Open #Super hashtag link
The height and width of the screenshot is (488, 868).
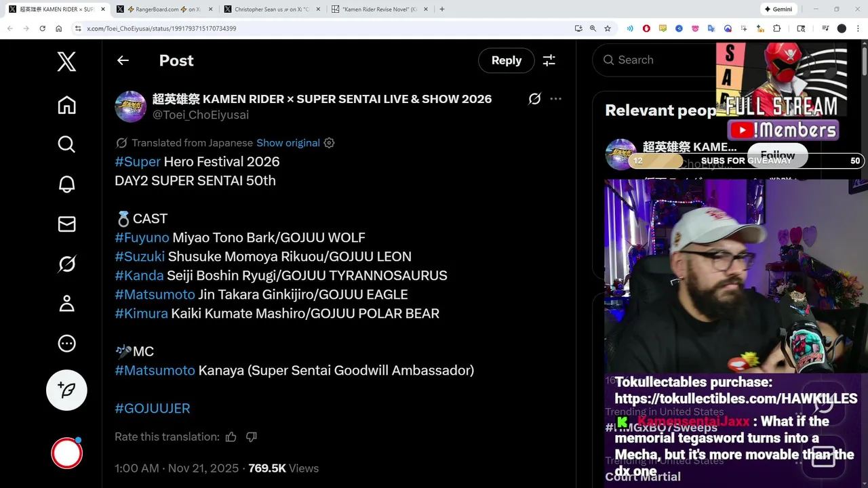tap(138, 161)
